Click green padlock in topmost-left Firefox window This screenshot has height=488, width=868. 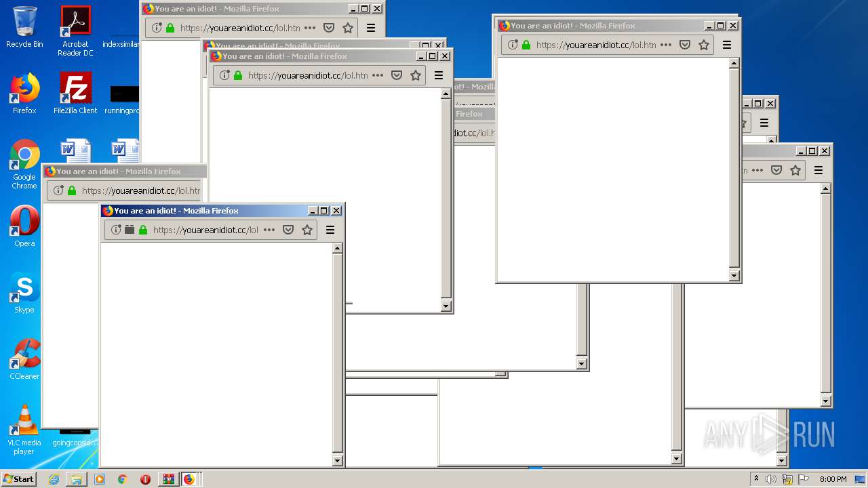(170, 28)
